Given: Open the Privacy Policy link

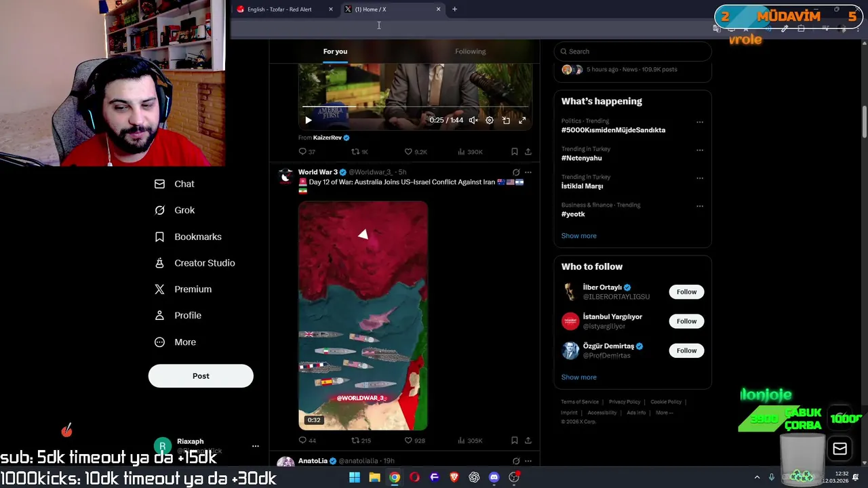Looking at the screenshot, I should click(625, 402).
